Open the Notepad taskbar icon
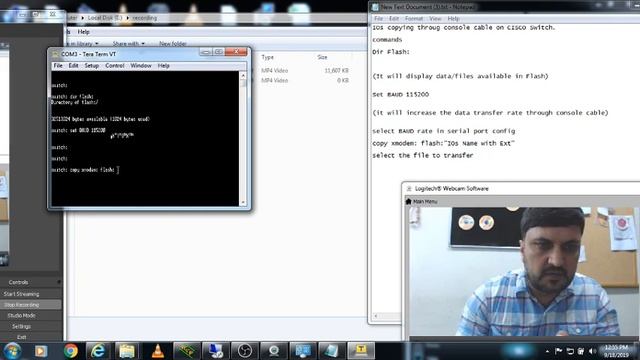The image size is (640, 360). pyautogui.click(x=331, y=351)
